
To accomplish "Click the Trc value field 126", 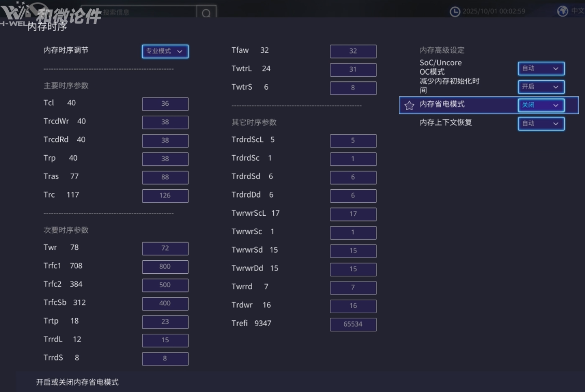I will pyautogui.click(x=165, y=195).
